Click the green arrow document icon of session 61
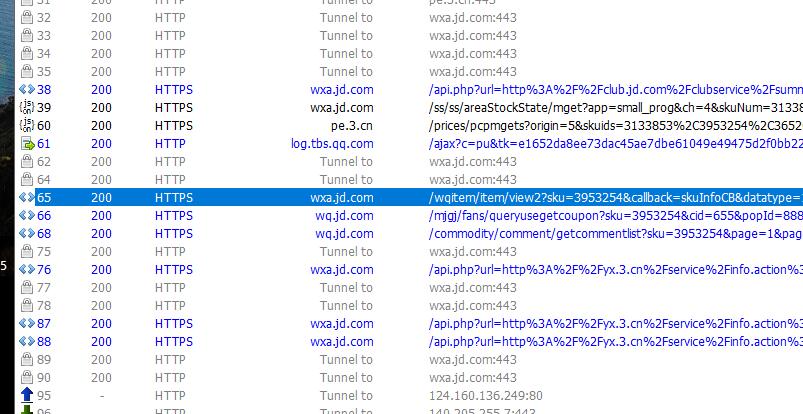This screenshot has width=803, height=414. [28, 144]
